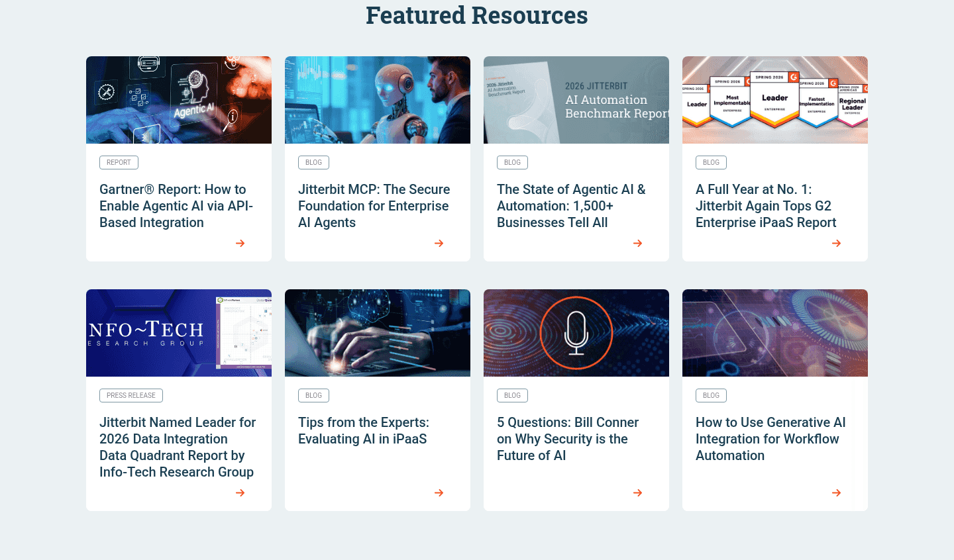Click the BLOG tag on Jitterbit MCP card

313,162
